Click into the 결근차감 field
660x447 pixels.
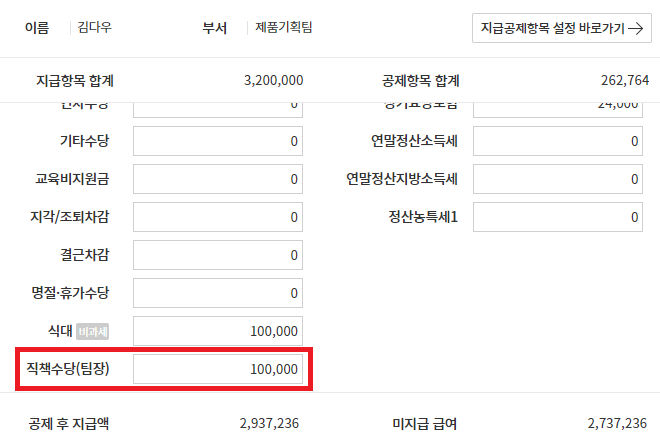coord(218,255)
